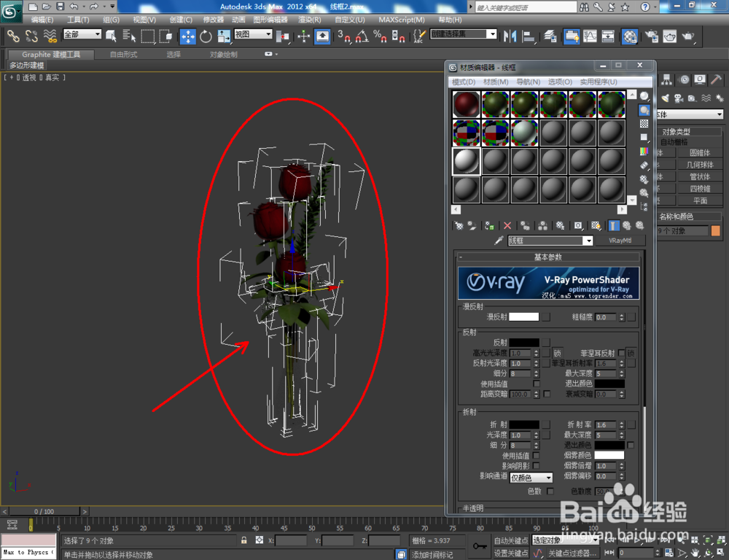Click the 设置关键点 button
This screenshot has height=560, width=729.
click(x=510, y=553)
